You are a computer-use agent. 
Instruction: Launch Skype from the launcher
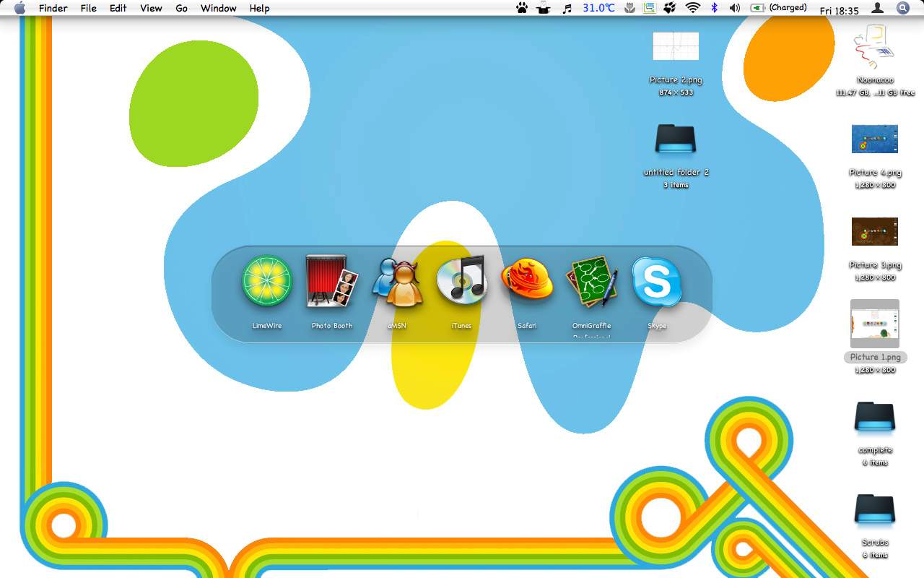coord(657,281)
